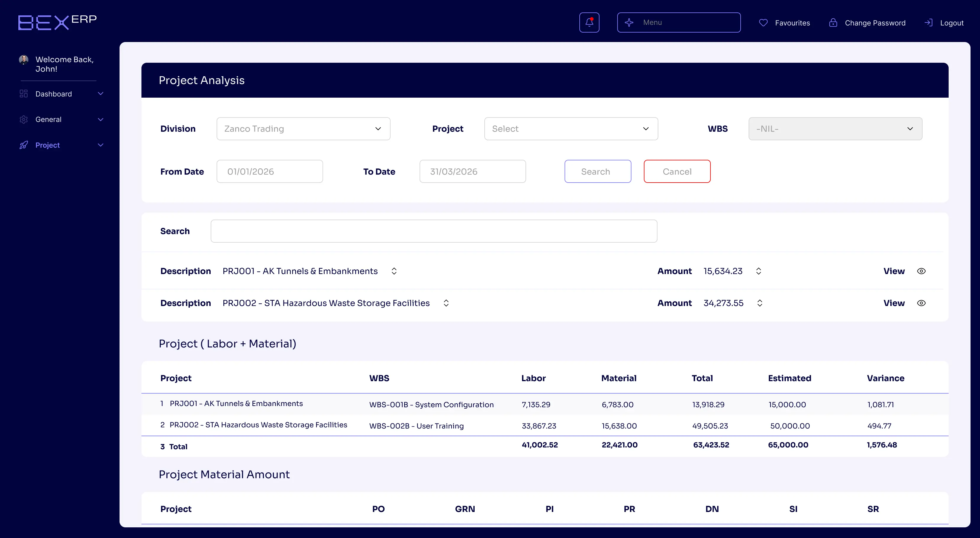Open the Division dropdown showing Zanco Trading
This screenshot has width=980, height=538.
(x=303, y=129)
